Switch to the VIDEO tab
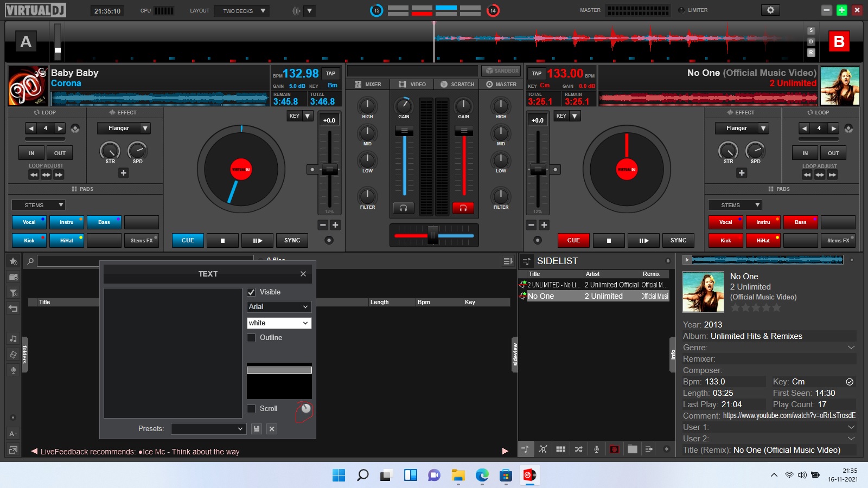 [x=412, y=85]
